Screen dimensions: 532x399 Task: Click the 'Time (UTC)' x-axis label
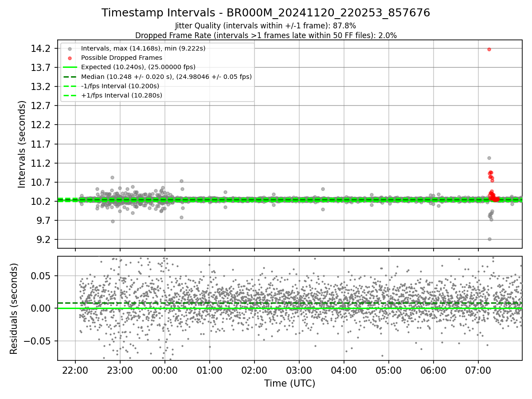coord(289,383)
